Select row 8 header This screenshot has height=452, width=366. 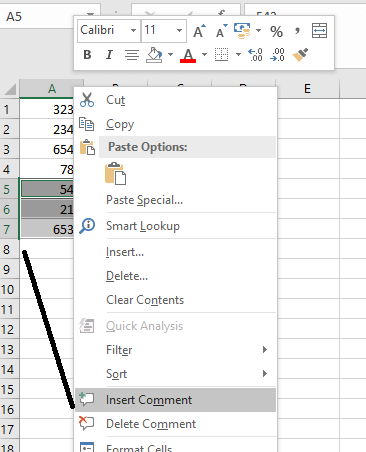pos(9,249)
